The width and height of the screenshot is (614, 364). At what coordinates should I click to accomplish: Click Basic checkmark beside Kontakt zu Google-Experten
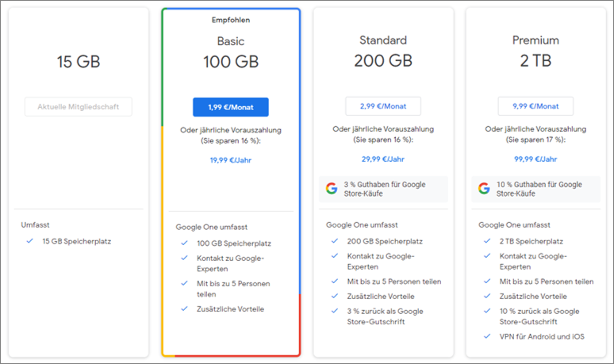click(x=184, y=258)
